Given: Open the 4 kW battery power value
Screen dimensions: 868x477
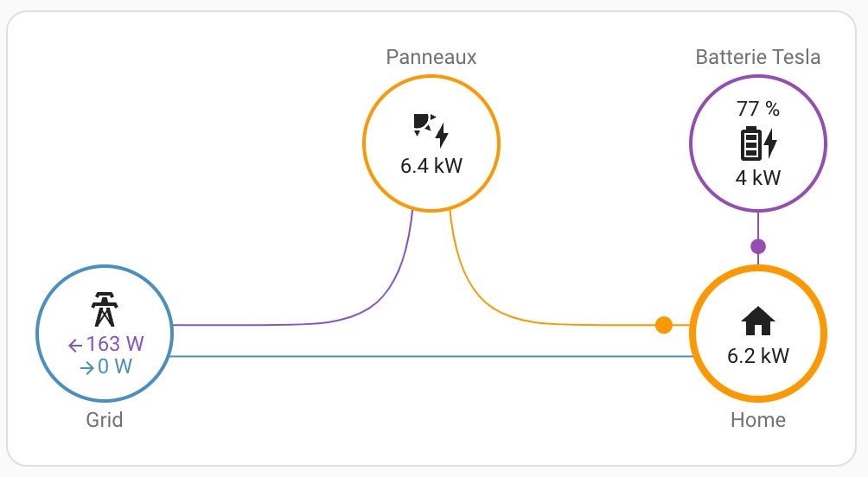Looking at the screenshot, I should click(758, 178).
